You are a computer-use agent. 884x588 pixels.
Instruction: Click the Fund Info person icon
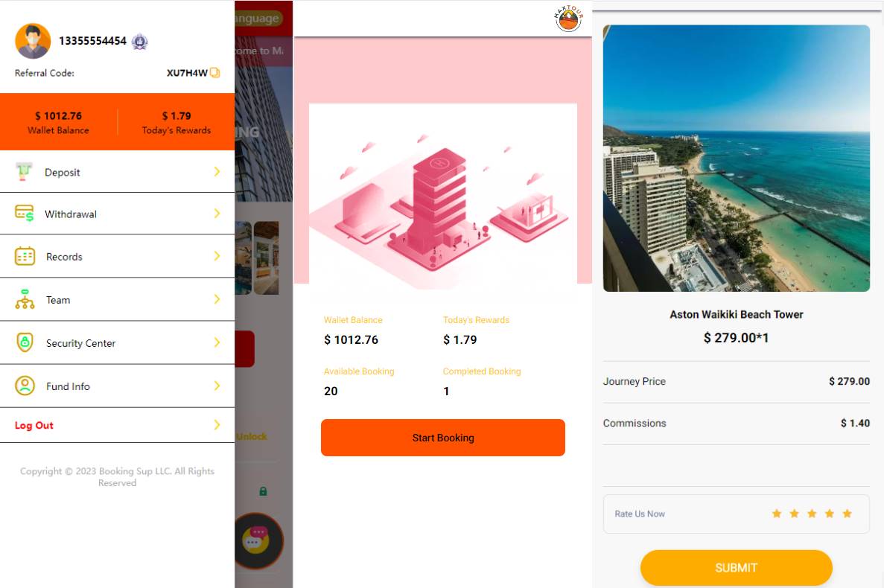click(25, 386)
